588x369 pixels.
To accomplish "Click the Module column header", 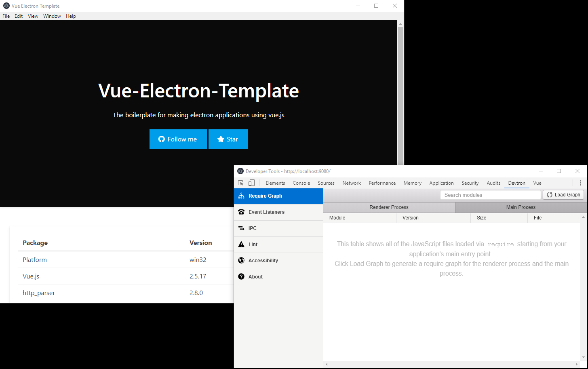I will [x=360, y=218].
